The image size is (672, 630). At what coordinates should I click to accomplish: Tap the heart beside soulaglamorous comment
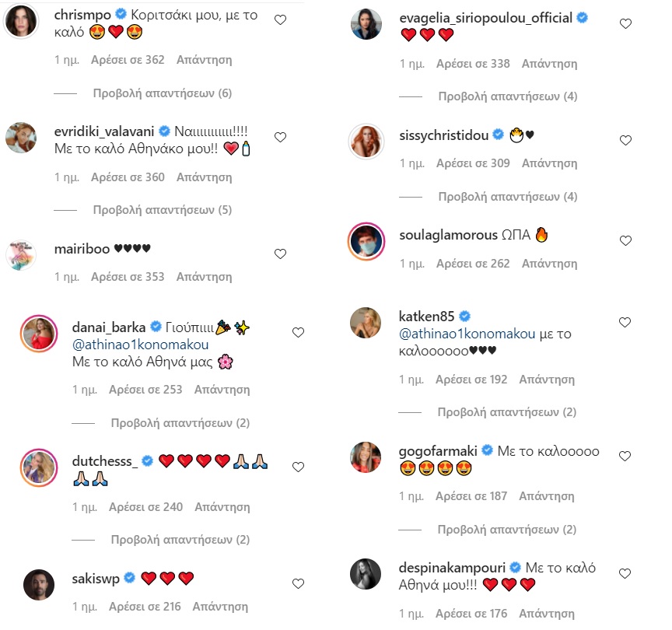(x=625, y=241)
